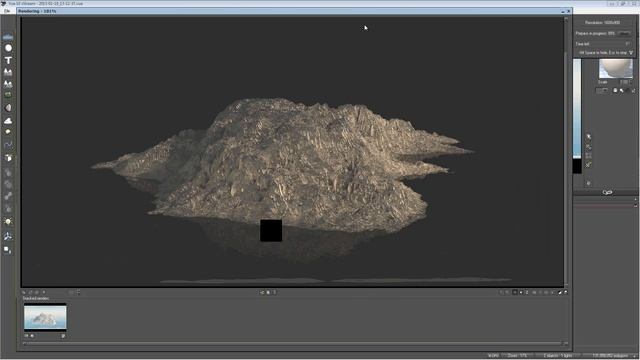Screen dimensions: 640x360
Task: Add a standard terrain object
Action: 8,72
